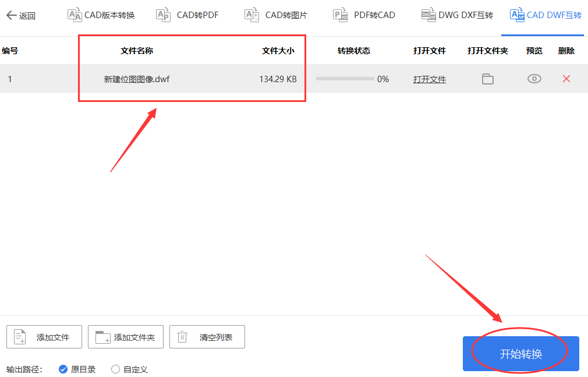Go back using the 返回 arrow
588x377 pixels.
click(20, 15)
